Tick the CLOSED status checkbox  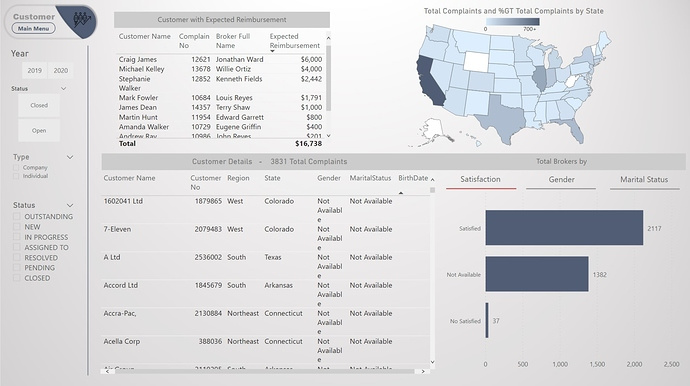click(17, 278)
